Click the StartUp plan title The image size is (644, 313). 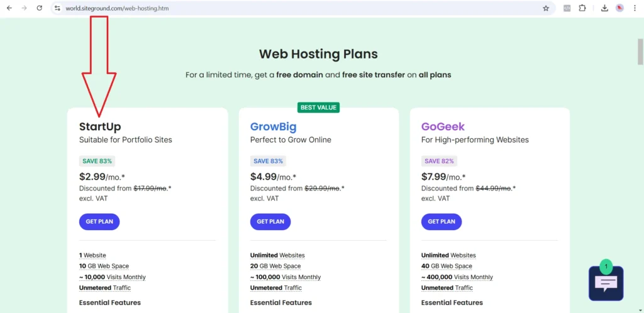[100, 126]
